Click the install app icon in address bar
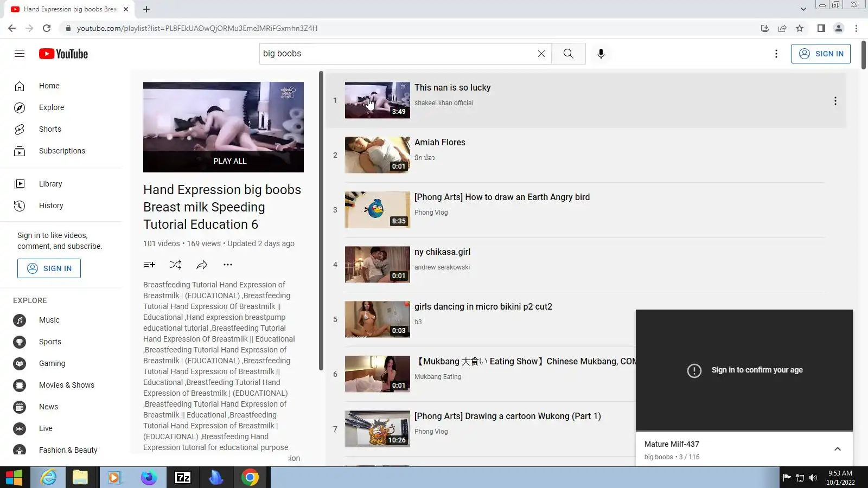 pos(765,28)
